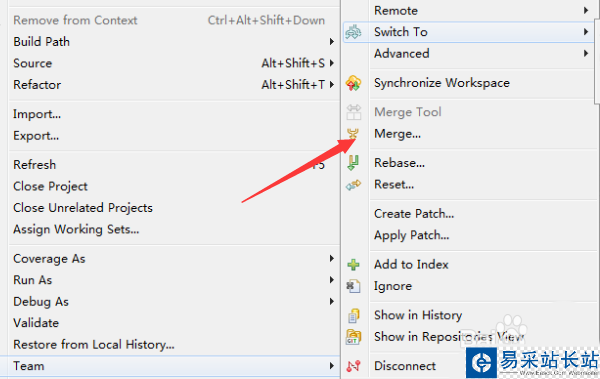Choose Apply Patch... menu entry
The image size is (600, 379).
(412, 235)
